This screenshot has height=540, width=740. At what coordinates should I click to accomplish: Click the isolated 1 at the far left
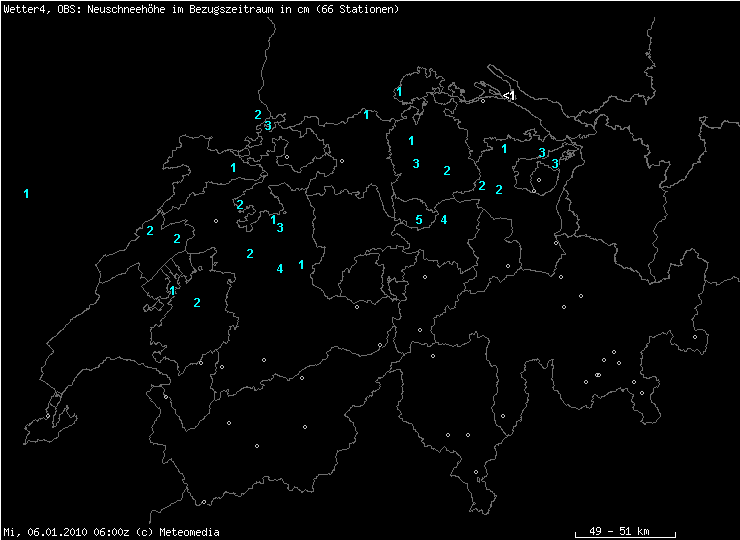point(26,193)
